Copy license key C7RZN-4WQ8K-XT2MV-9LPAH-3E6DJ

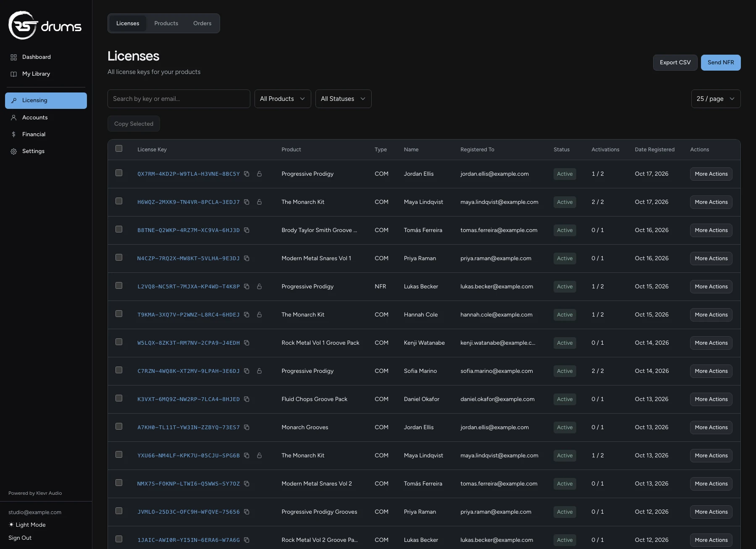click(247, 371)
